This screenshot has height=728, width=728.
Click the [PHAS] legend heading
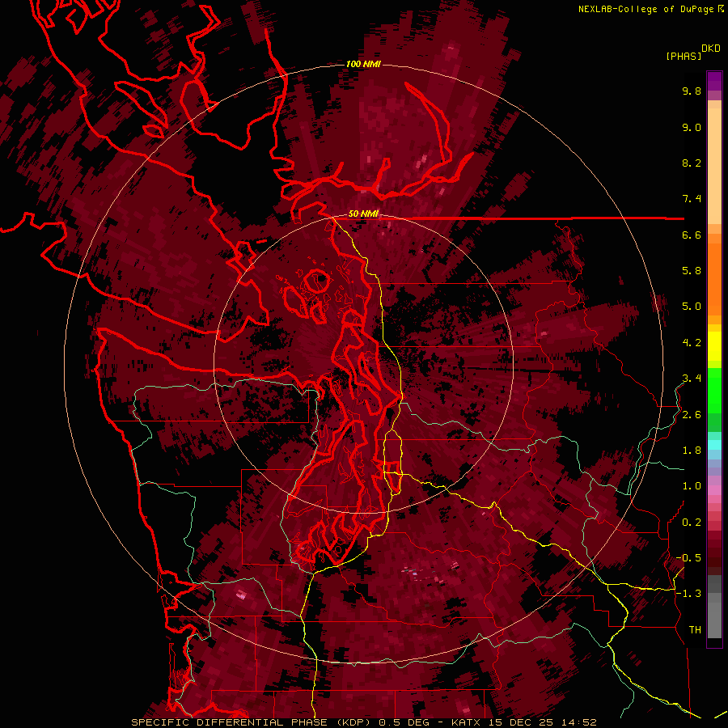(684, 56)
